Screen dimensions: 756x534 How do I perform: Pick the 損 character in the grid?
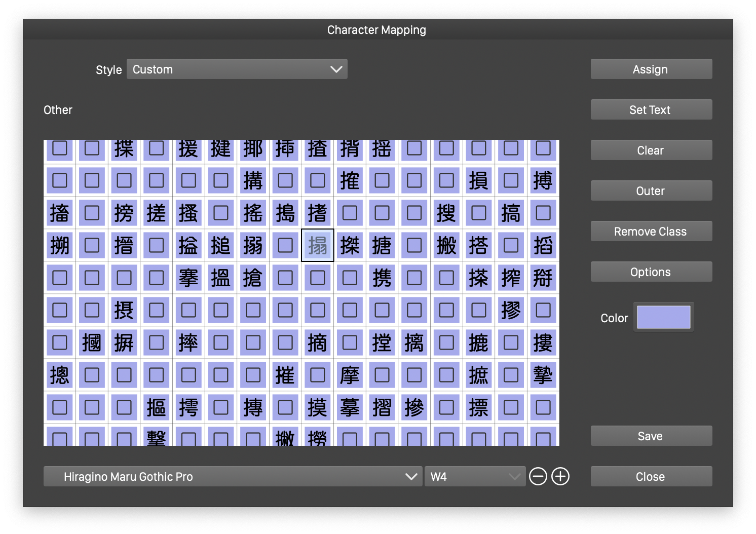(x=478, y=181)
